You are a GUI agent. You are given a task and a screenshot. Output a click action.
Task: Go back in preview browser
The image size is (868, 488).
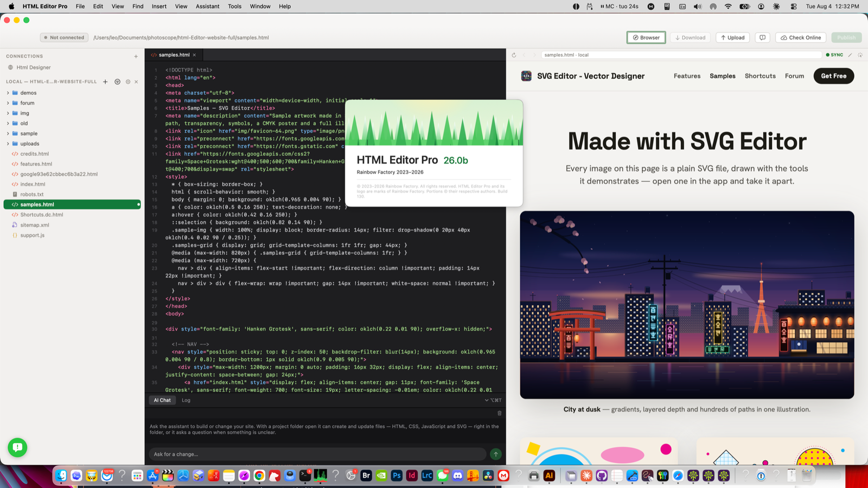pos(524,55)
